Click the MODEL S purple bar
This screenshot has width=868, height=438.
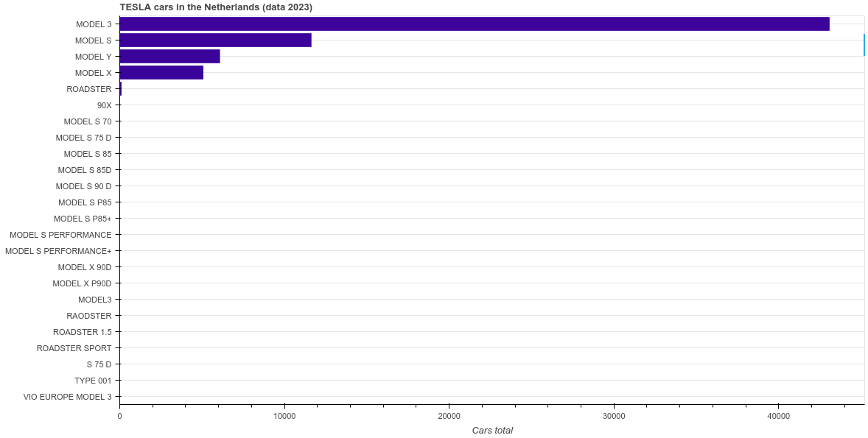(x=215, y=40)
